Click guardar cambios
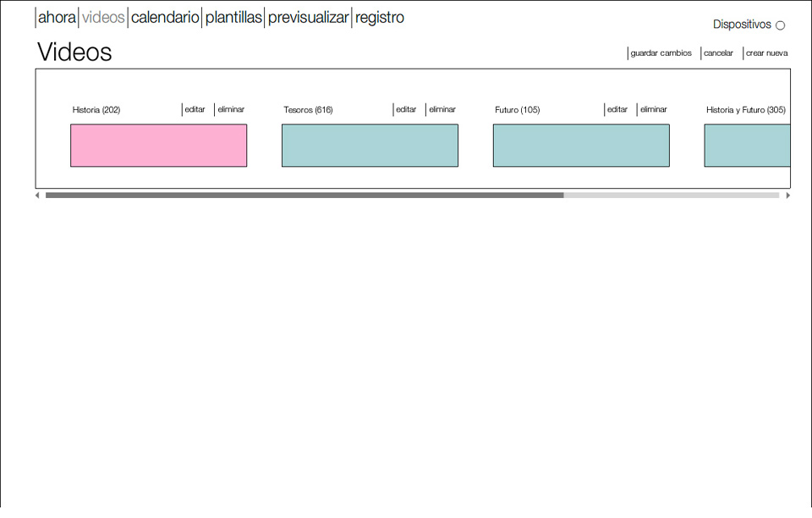This screenshot has height=518, width=812. pyautogui.click(x=661, y=52)
